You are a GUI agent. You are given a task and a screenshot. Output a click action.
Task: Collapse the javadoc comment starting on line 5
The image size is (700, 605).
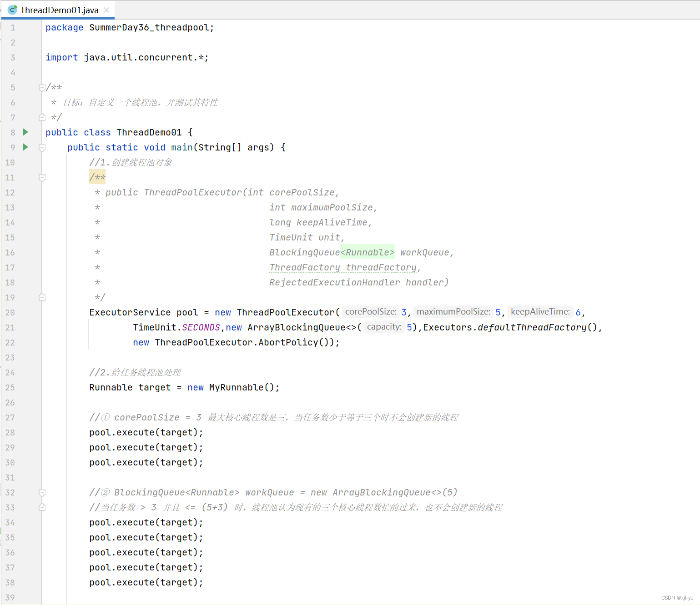[x=42, y=88]
